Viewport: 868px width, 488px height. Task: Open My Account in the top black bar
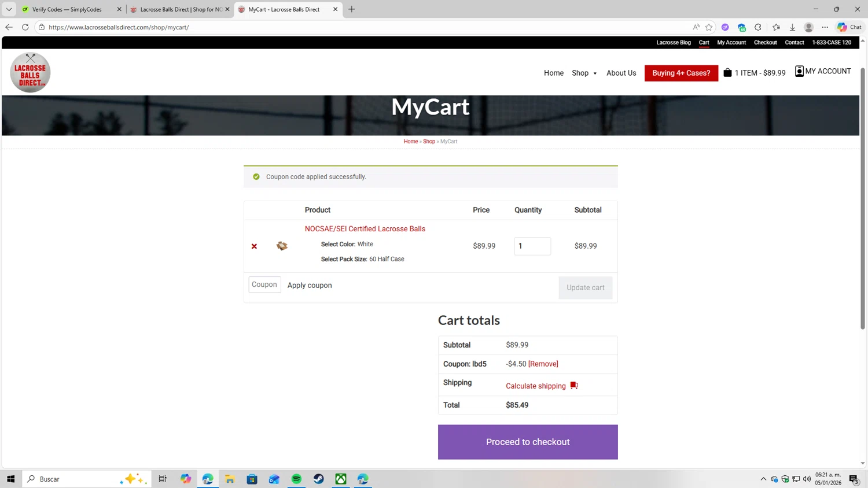[731, 42]
